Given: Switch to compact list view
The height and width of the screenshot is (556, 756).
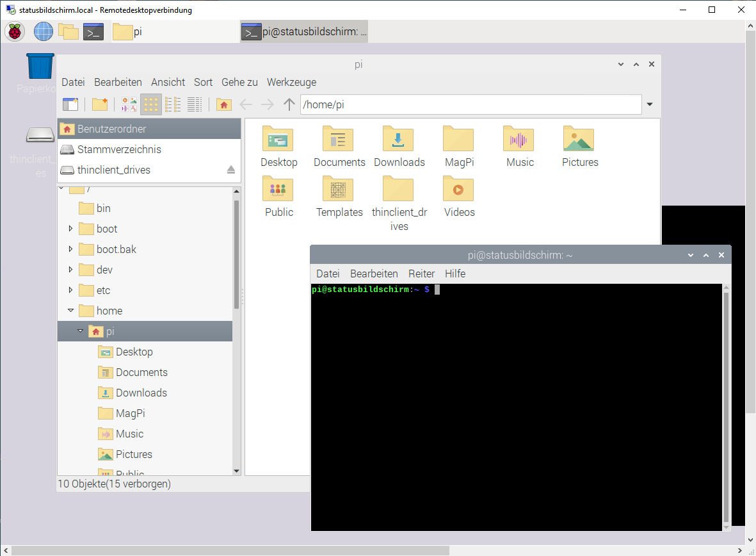Looking at the screenshot, I should pos(173,104).
